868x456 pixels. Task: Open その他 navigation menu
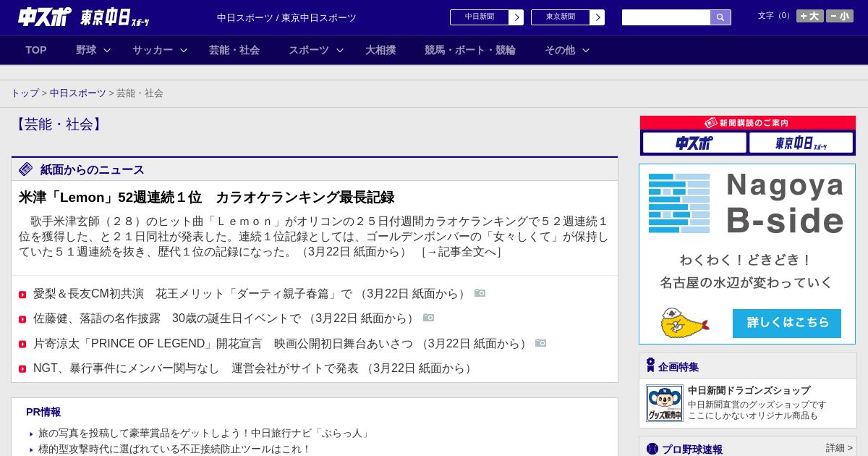click(560, 50)
